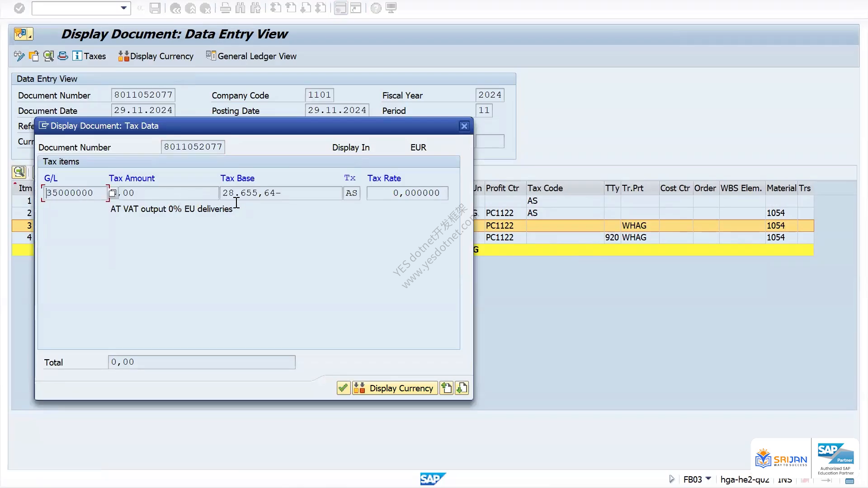The width and height of the screenshot is (868, 488).
Task: Click Display Currency button in Tax Data dialog
Action: tap(395, 388)
